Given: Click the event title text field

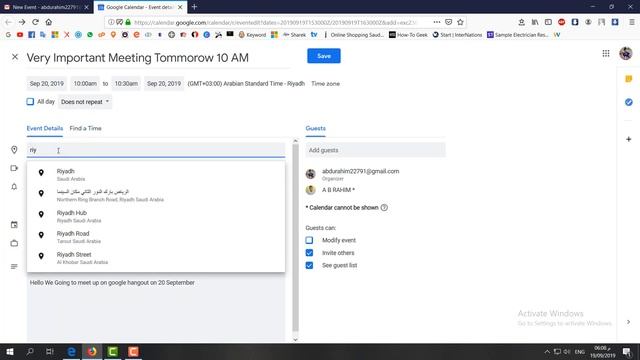Looking at the screenshot, I should pyautogui.click(x=158, y=58).
